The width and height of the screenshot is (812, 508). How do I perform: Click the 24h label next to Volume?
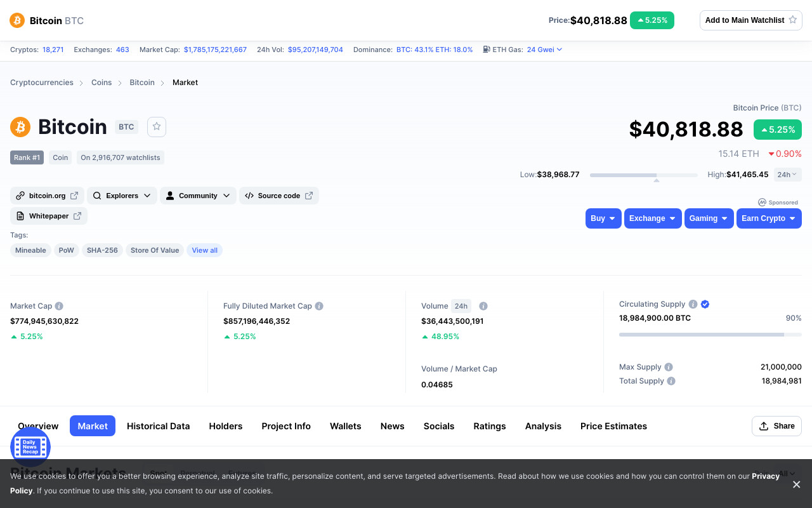461,306
